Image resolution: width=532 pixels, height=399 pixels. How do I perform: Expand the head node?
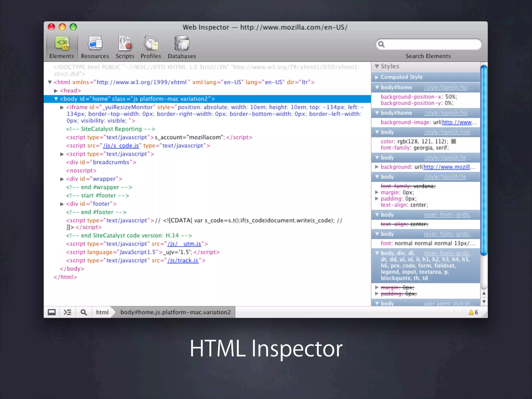(56, 91)
